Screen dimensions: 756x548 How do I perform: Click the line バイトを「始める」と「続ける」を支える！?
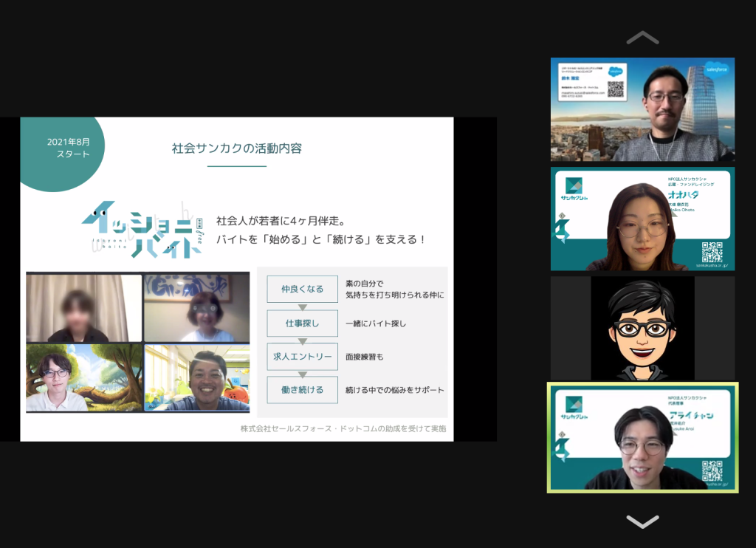pyautogui.click(x=321, y=239)
